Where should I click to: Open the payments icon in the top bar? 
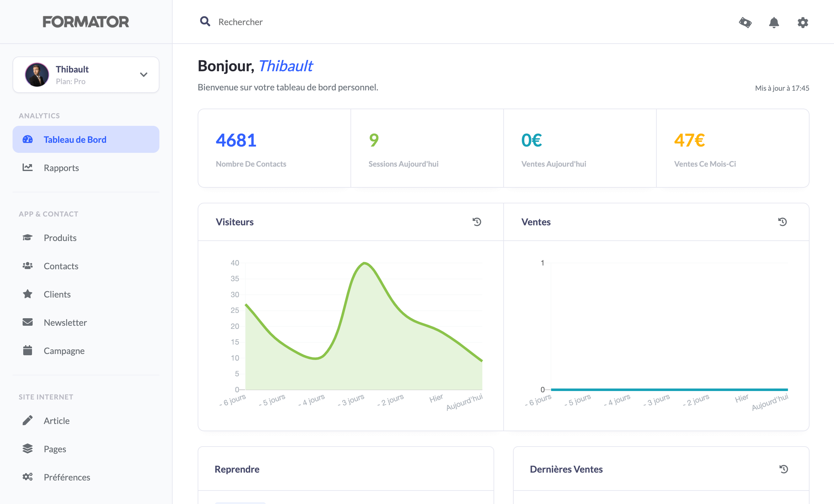coord(746,22)
